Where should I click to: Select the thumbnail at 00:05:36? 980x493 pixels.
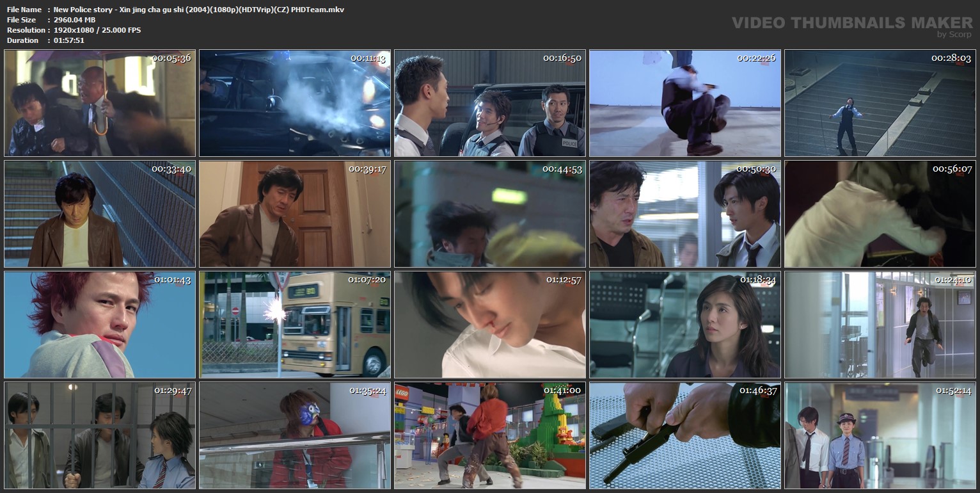[100, 103]
